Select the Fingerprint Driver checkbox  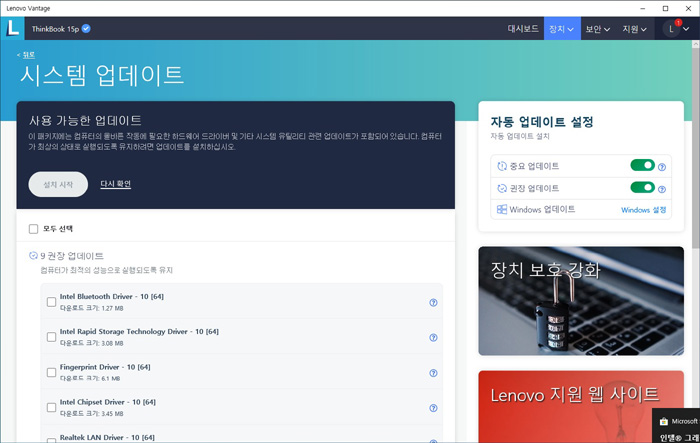[51, 372]
